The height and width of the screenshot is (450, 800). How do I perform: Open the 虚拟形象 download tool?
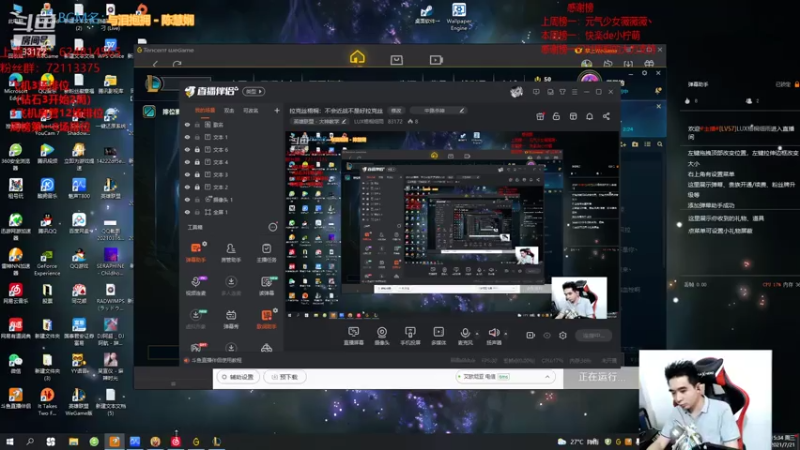coord(196,319)
